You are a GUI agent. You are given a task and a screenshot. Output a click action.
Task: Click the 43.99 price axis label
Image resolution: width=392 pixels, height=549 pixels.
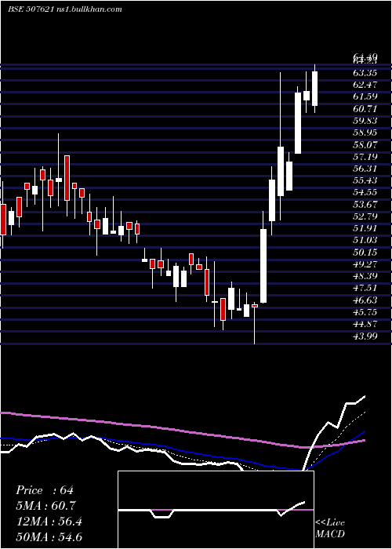point(365,336)
